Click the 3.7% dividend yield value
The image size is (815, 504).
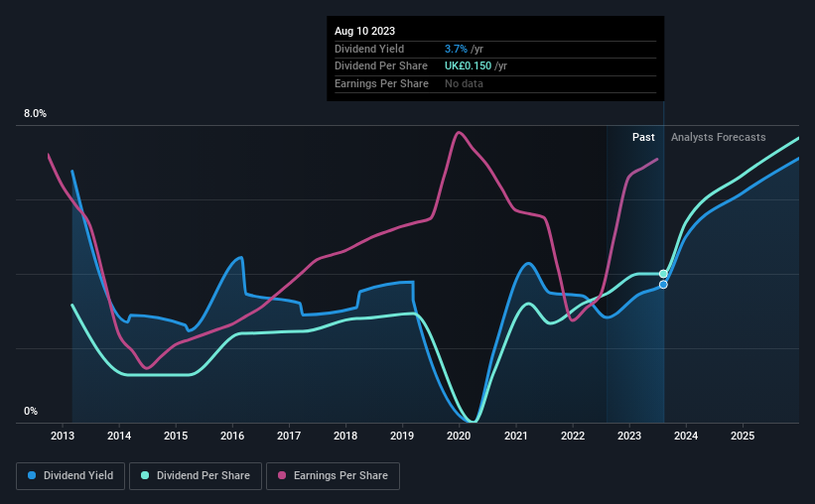(x=456, y=49)
